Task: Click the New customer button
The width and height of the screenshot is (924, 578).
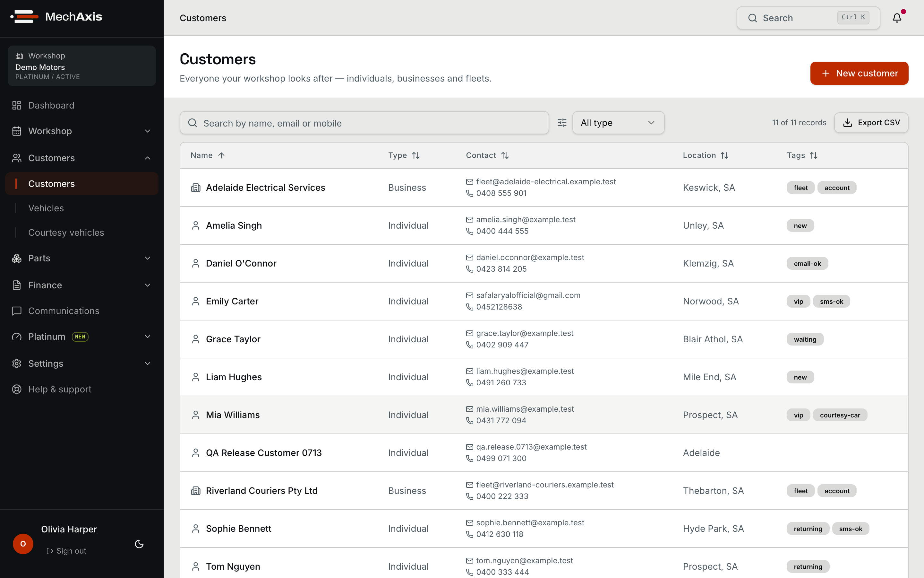Action: tap(859, 74)
